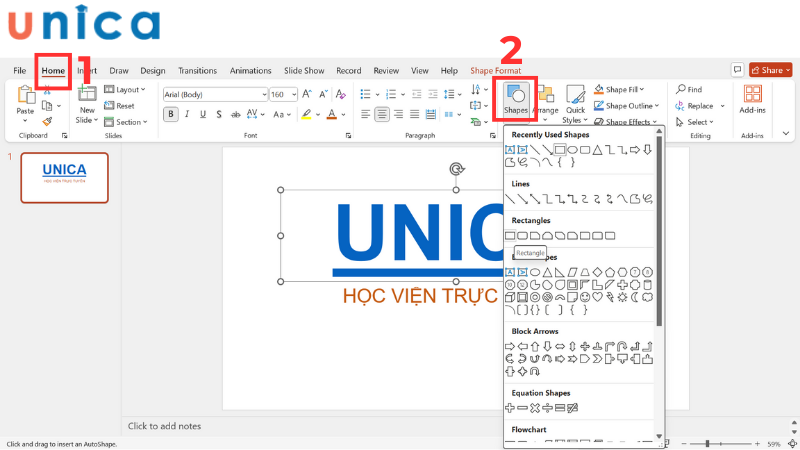Toggle Italic formatting
Screen dimensions: 800x450
point(187,114)
